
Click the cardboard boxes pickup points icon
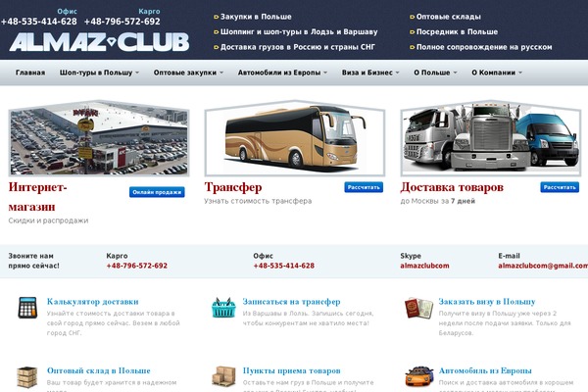pyautogui.click(x=223, y=376)
